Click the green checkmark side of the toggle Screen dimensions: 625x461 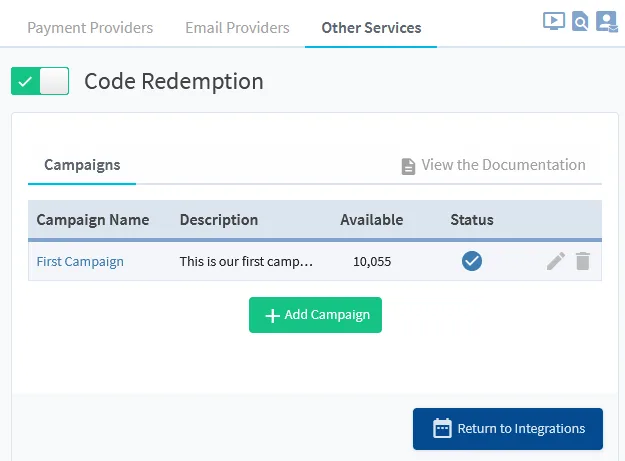point(25,81)
